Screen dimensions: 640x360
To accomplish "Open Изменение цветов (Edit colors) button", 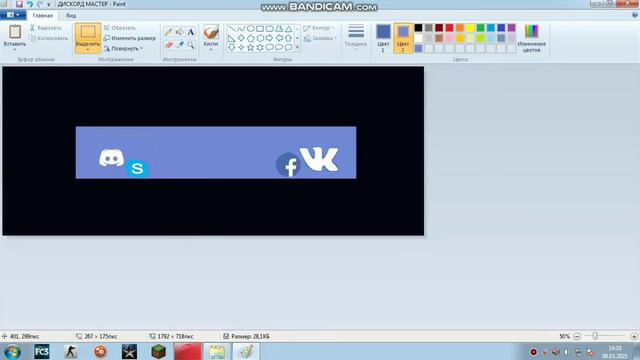I will pyautogui.click(x=531, y=38).
